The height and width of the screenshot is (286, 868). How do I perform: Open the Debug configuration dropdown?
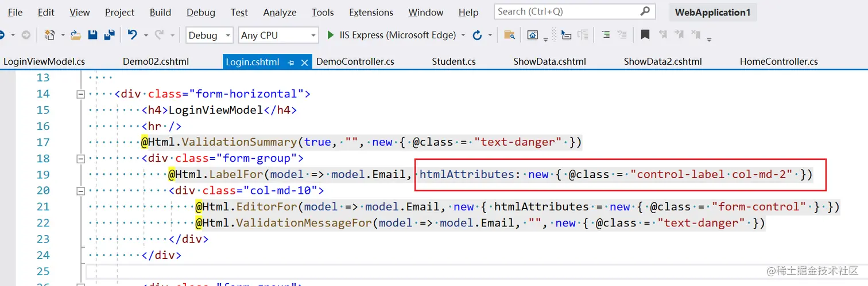click(209, 35)
